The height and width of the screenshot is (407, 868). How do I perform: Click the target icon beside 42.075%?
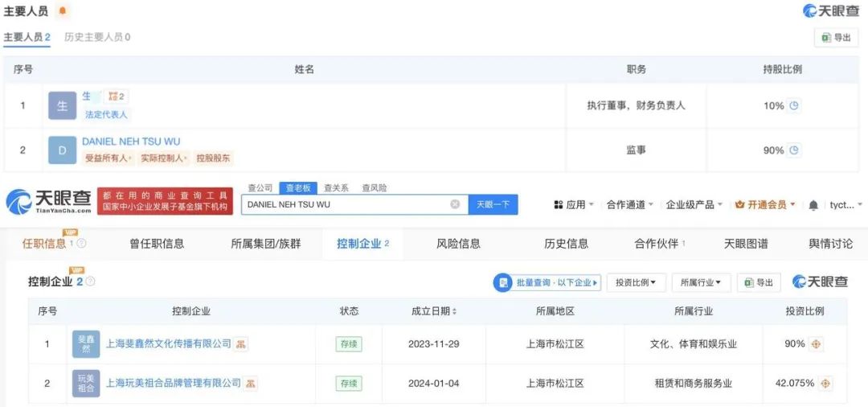click(825, 383)
